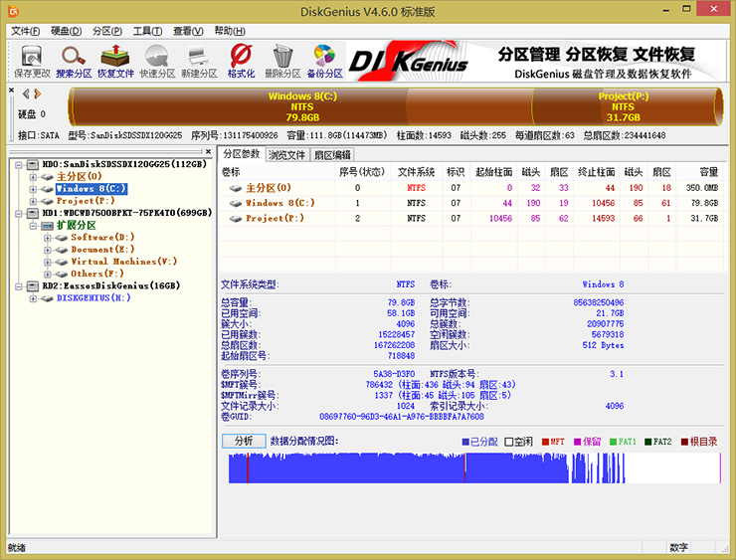
Task: Launch the 恢复文件 (Recover Files) tool
Action: click(x=114, y=60)
